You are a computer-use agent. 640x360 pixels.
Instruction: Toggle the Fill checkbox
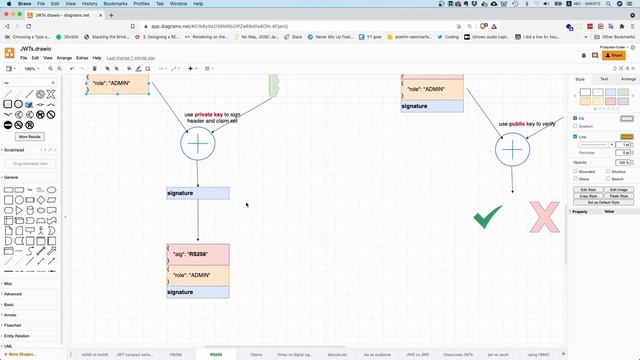575,118
